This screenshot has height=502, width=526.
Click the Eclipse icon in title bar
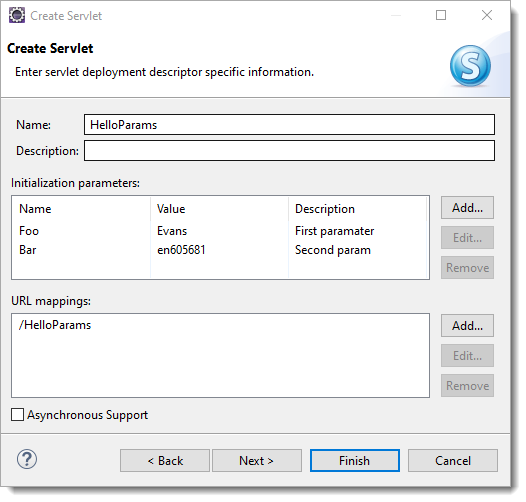(x=17, y=15)
